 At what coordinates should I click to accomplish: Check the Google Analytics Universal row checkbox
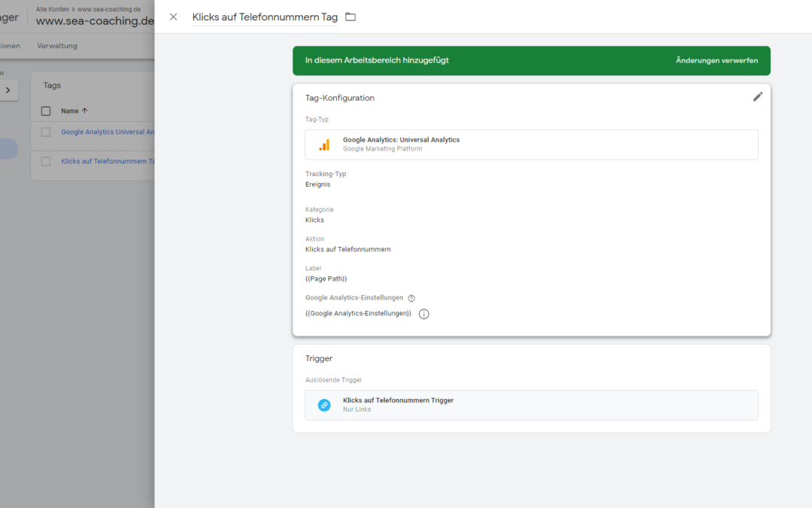click(x=46, y=132)
